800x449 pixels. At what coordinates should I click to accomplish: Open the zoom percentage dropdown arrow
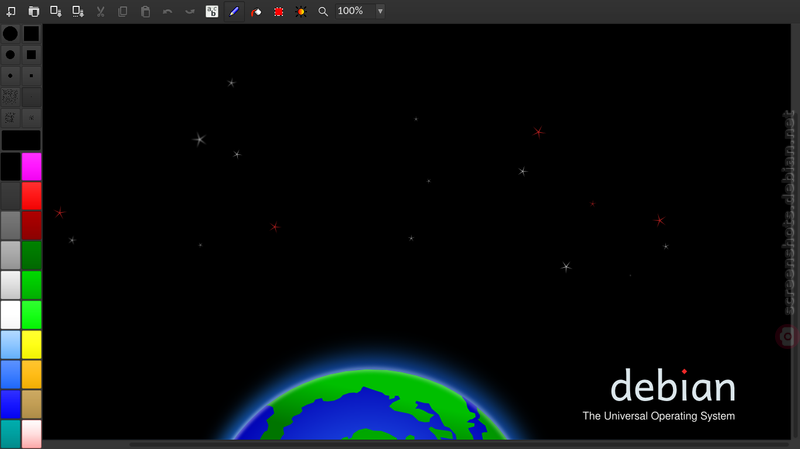[x=380, y=11]
